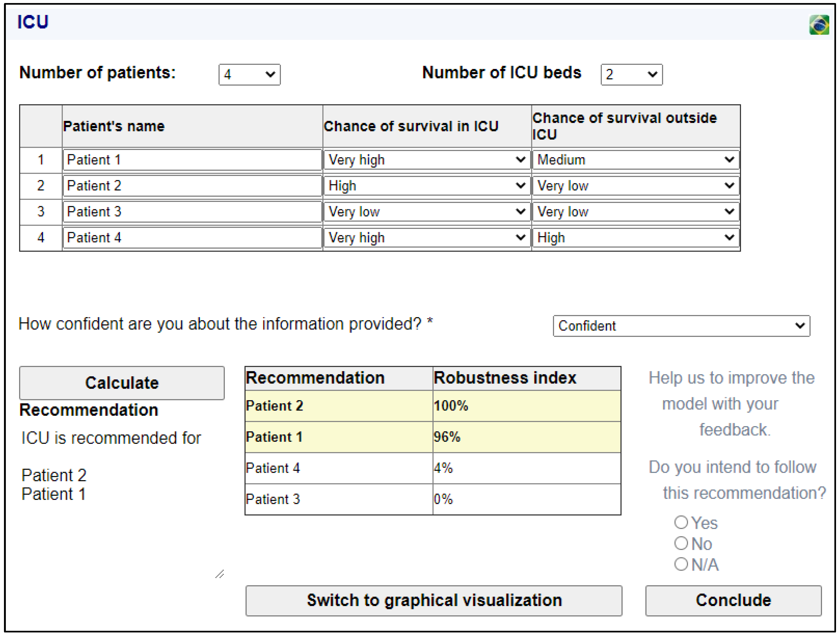This screenshot has height=635, width=840.
Task: Click the row number 1 cell
Action: point(41,160)
